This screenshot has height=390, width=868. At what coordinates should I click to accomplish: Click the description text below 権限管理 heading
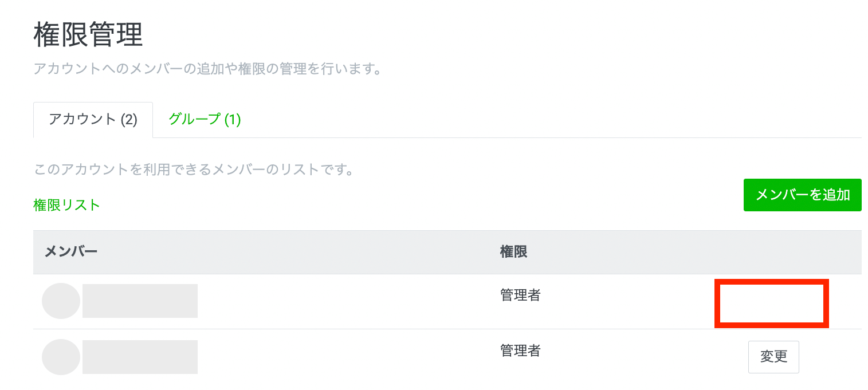coord(207,70)
